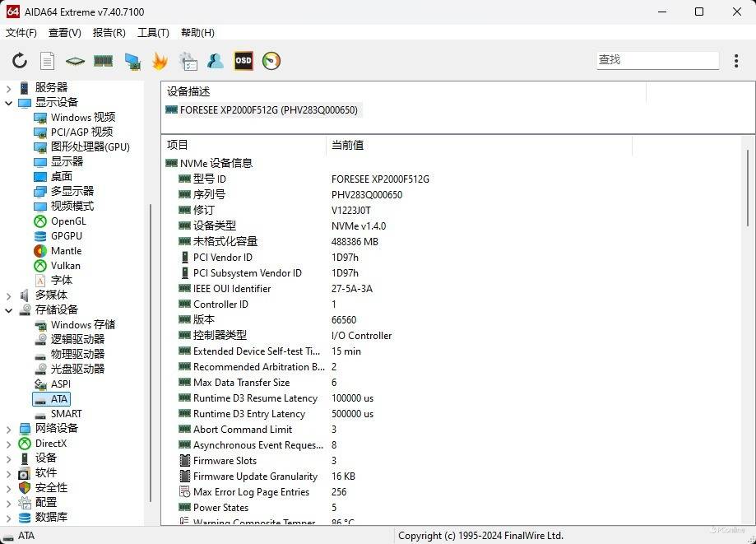Click the 当前值 column header
Screen dimensions: 756x544
347,145
